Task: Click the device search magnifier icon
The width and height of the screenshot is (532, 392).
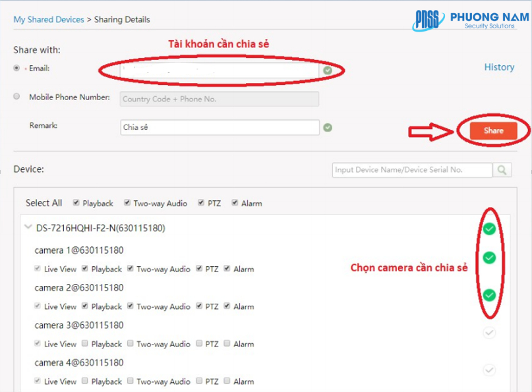Action: [x=502, y=170]
